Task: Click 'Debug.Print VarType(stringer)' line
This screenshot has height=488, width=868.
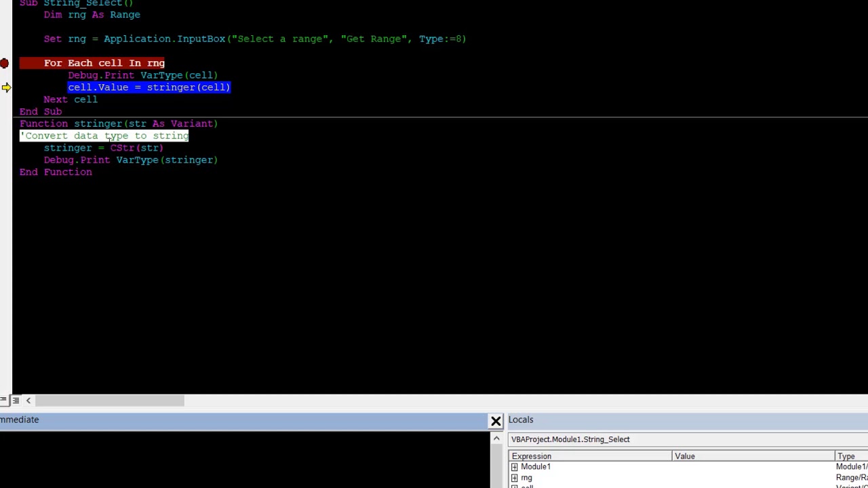Action: click(131, 161)
